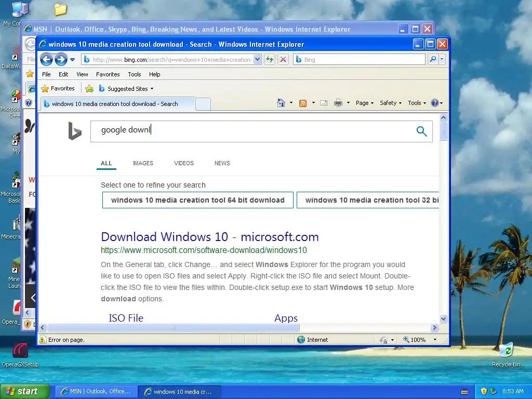Open Suggested Sites dropdown
532x399 pixels.
126,89
